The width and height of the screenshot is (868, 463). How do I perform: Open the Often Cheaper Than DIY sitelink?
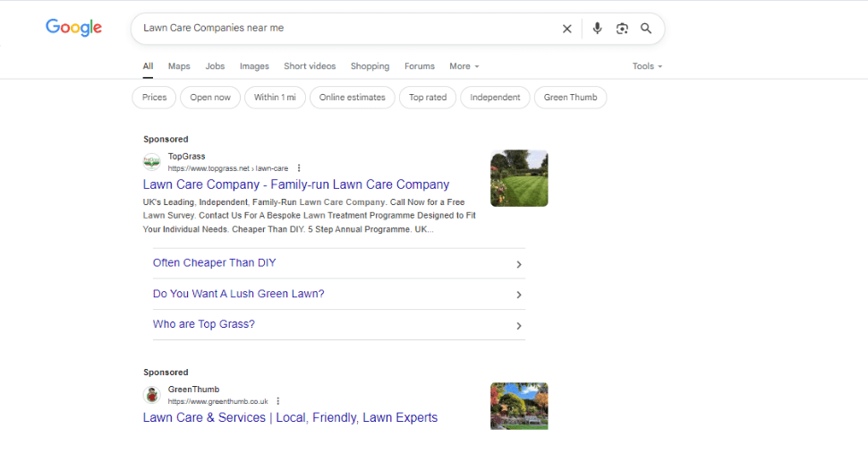[214, 262]
